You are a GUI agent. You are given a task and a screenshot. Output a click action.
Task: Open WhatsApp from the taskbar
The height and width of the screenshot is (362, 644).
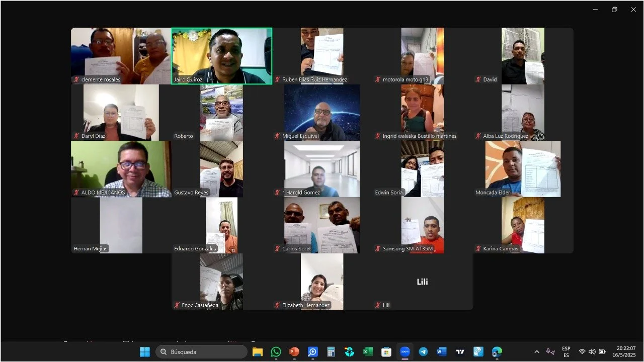click(275, 351)
